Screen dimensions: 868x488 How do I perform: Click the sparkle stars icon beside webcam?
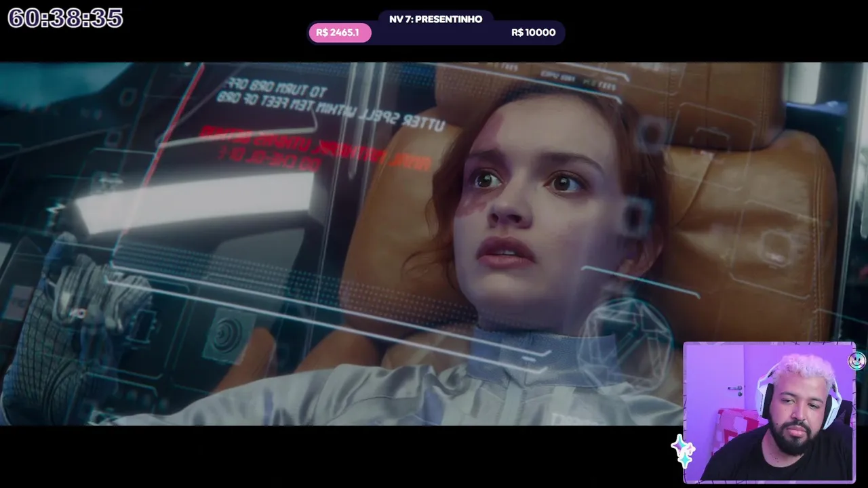[x=683, y=451]
